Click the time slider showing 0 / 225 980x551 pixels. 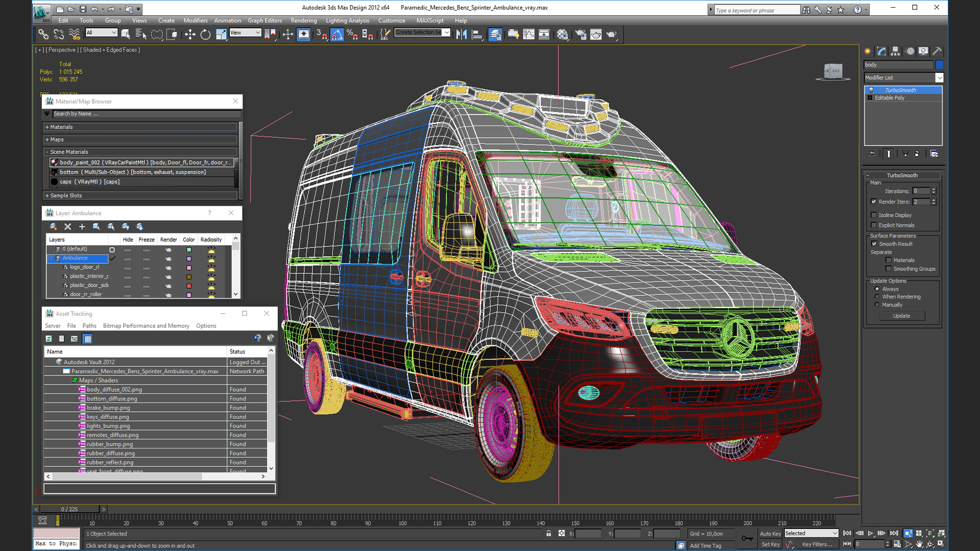pos(70,509)
